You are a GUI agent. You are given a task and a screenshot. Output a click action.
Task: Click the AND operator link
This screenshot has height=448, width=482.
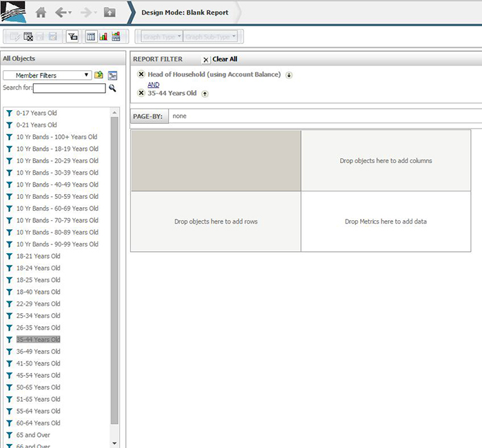click(x=153, y=85)
